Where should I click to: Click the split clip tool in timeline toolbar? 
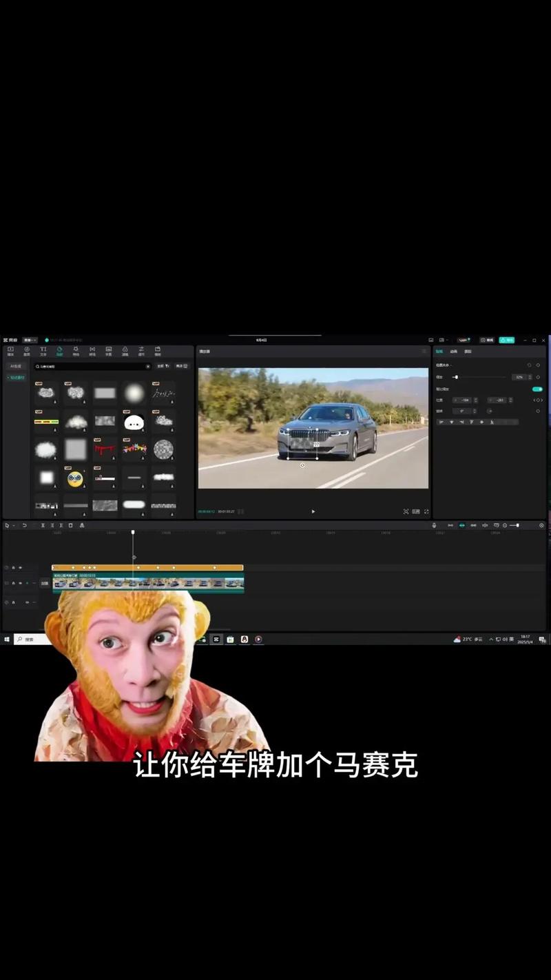pos(43,525)
